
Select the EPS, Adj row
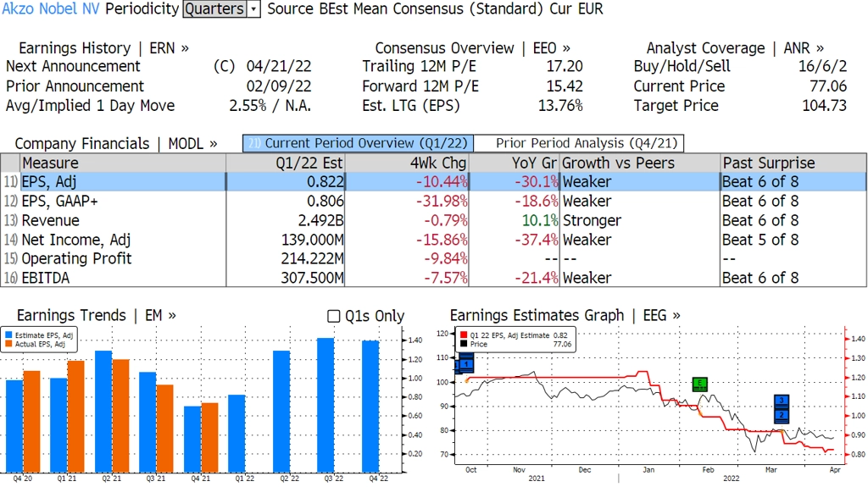click(433, 181)
